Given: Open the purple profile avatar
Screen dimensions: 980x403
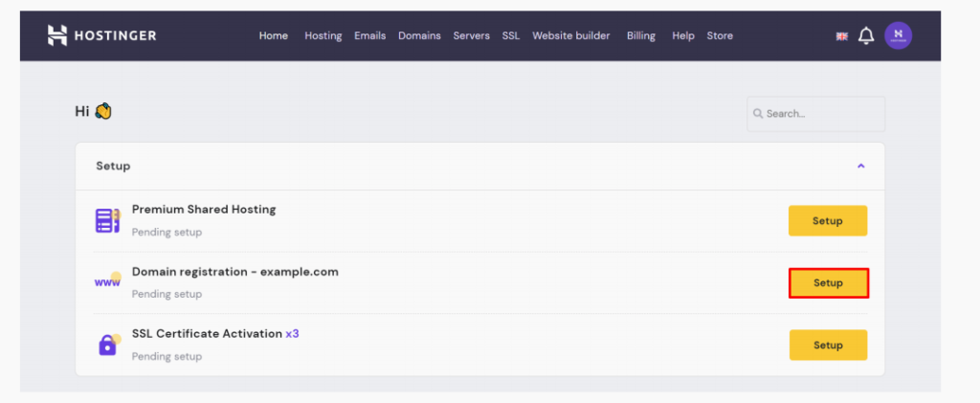Looking at the screenshot, I should point(898,36).
